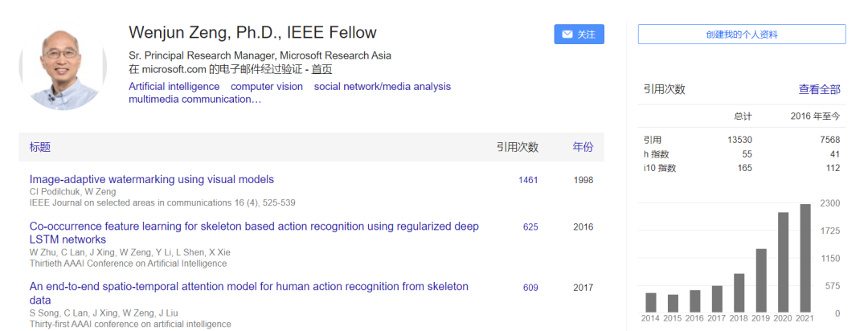Sort publications by 引用次数 column header
Screen dimensions: 868x331
click(x=517, y=148)
